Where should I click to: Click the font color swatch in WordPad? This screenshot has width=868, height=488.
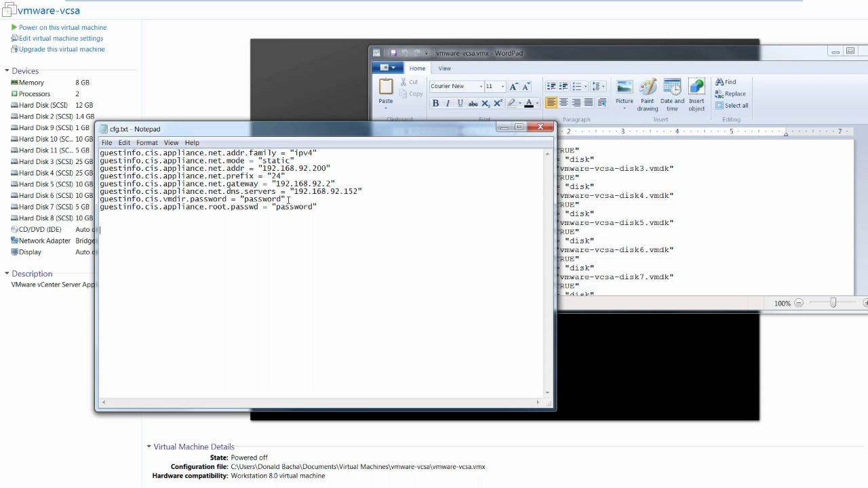pyautogui.click(x=529, y=104)
